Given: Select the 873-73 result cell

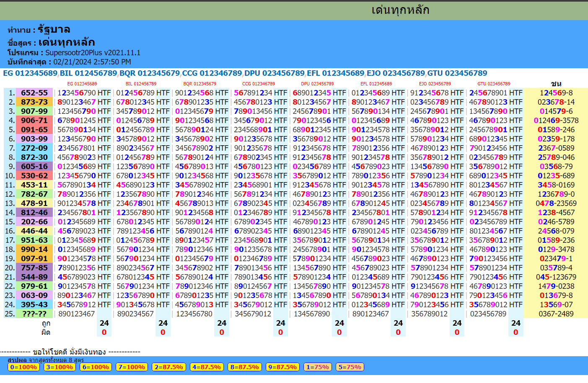Looking at the screenshot, I should click(x=34, y=102).
